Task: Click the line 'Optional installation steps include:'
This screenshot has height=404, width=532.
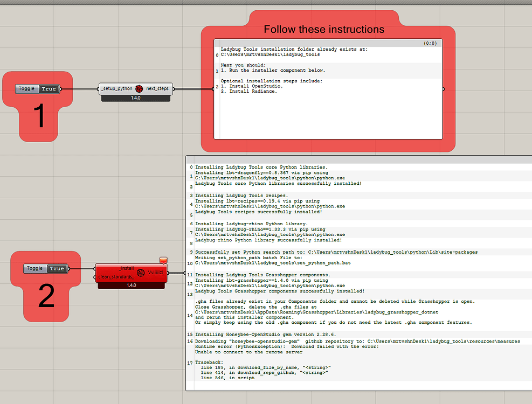Action: (272, 81)
